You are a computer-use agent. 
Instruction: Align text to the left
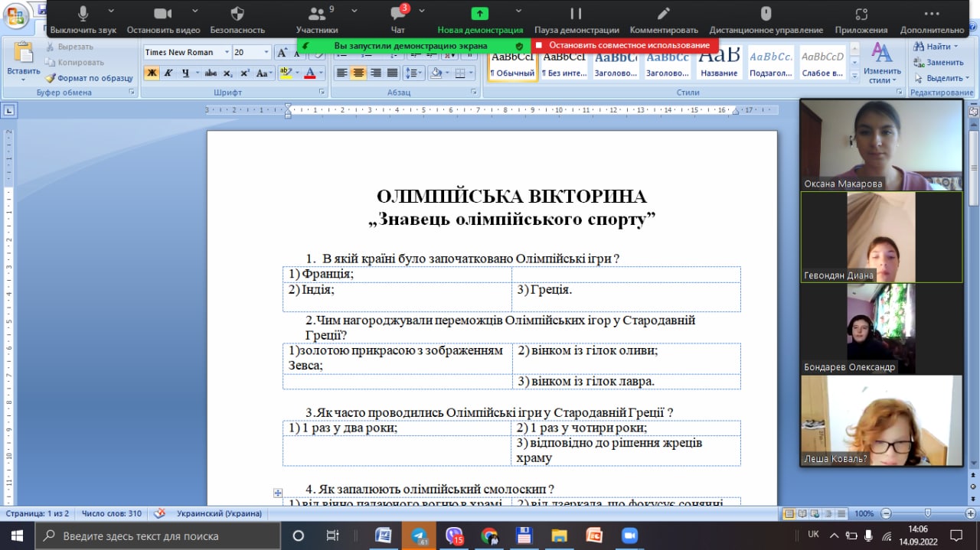click(x=342, y=73)
